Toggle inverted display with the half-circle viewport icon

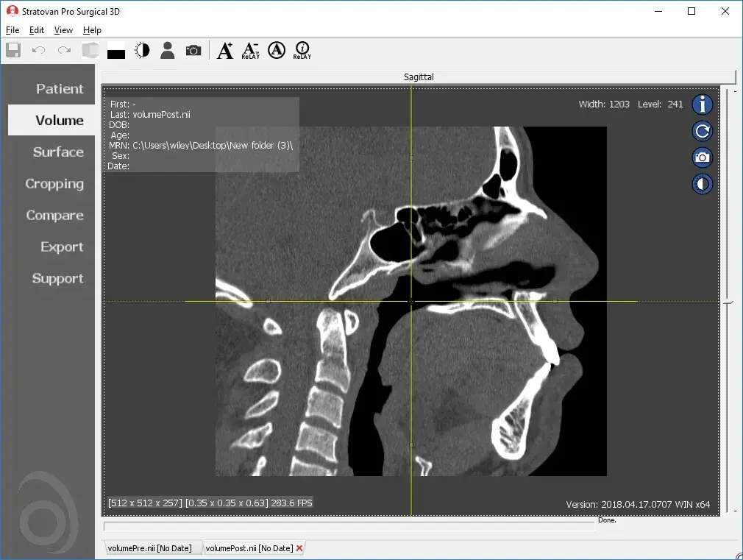click(x=702, y=184)
